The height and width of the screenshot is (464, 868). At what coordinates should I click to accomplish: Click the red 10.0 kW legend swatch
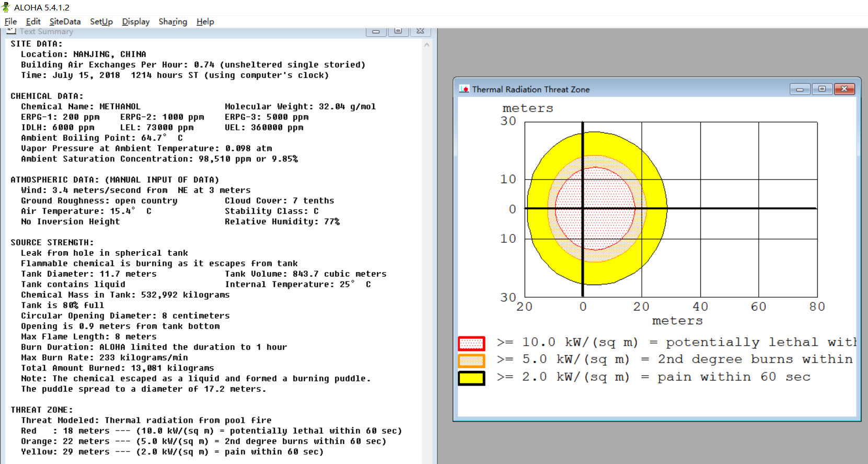pos(471,344)
